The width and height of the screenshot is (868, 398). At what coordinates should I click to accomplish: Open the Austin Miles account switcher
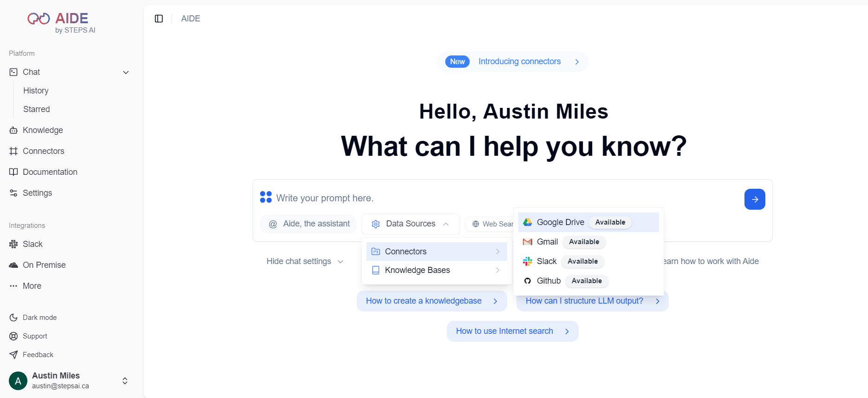pos(125,381)
